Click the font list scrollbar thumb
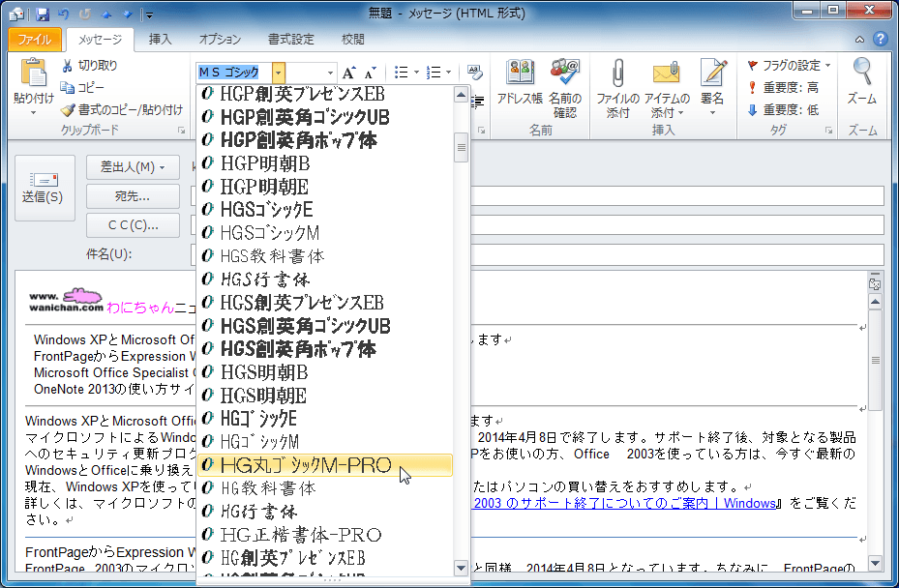This screenshot has width=899, height=588. pyautogui.click(x=461, y=148)
